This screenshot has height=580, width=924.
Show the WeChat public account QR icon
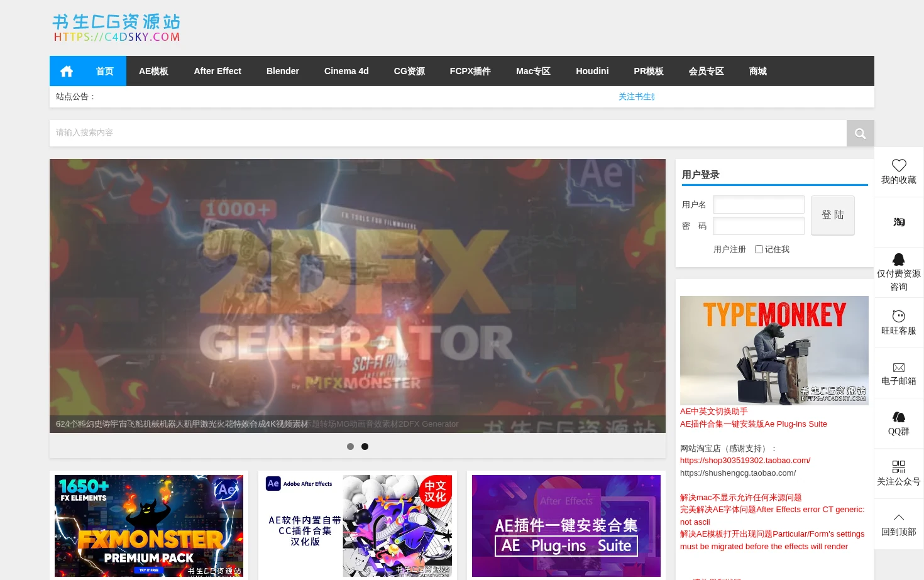(x=899, y=467)
